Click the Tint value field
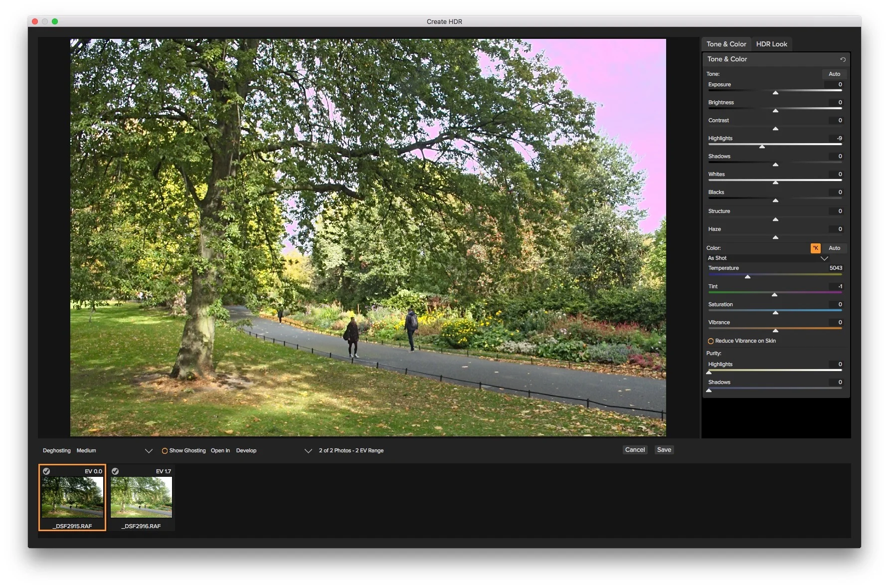The height and width of the screenshot is (588, 889). click(836, 286)
